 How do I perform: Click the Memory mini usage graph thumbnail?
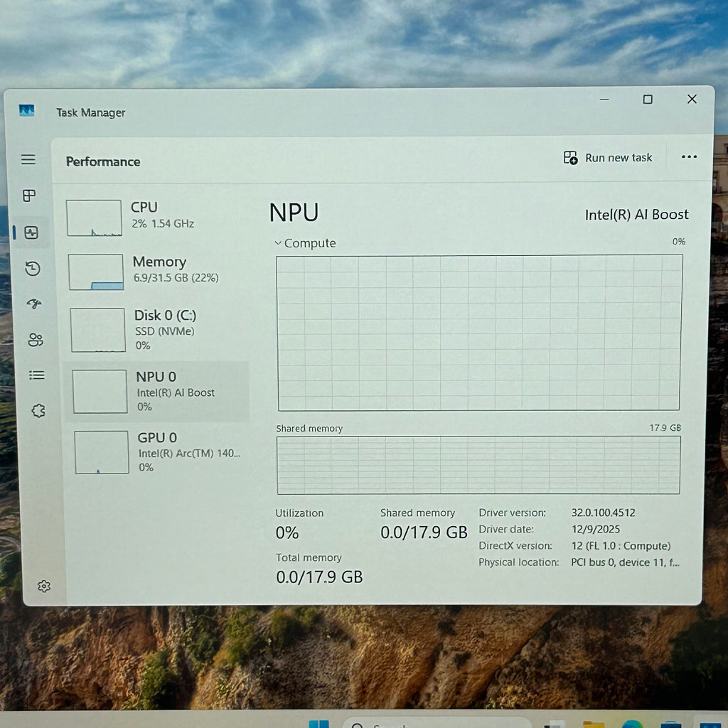pos(96,272)
